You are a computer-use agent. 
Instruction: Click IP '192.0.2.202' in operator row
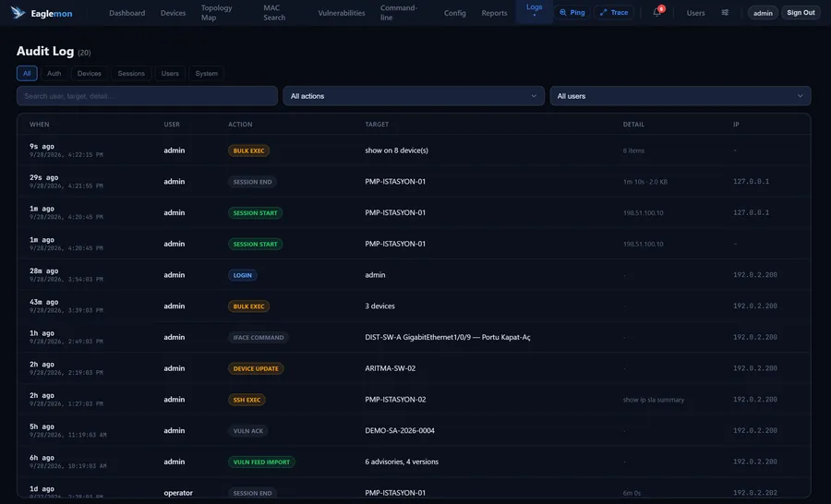pyautogui.click(x=755, y=493)
